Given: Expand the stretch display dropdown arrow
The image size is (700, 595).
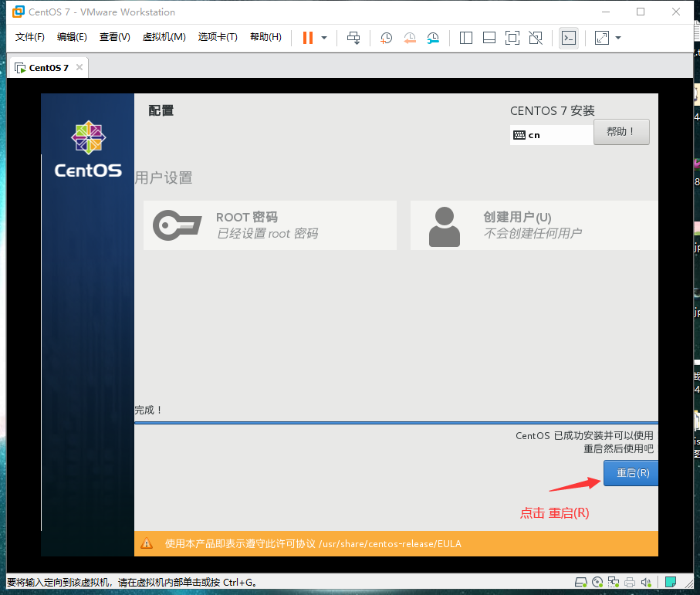Looking at the screenshot, I should point(618,38).
